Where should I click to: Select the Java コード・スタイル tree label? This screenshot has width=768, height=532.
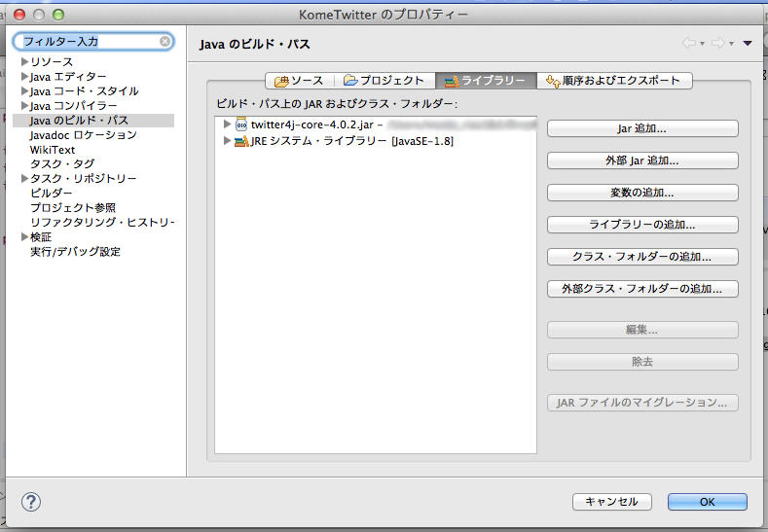tap(85, 91)
